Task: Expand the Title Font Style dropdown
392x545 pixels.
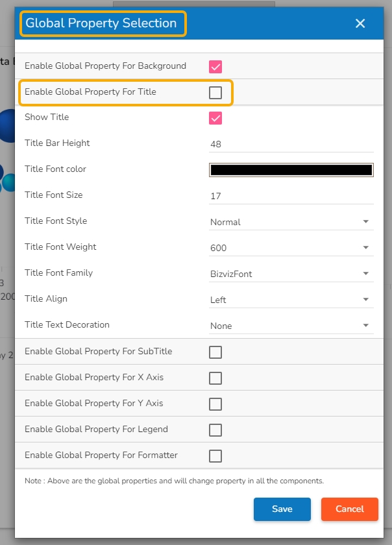Action: click(291, 222)
